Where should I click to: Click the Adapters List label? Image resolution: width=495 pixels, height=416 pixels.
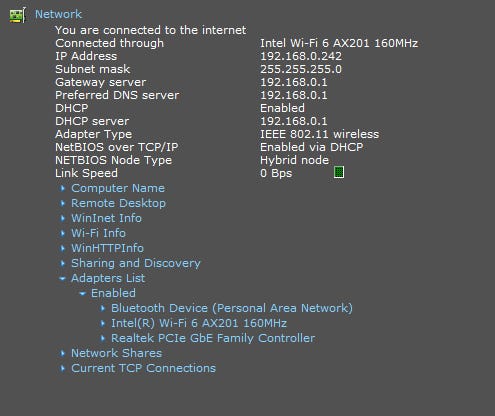pyautogui.click(x=108, y=278)
